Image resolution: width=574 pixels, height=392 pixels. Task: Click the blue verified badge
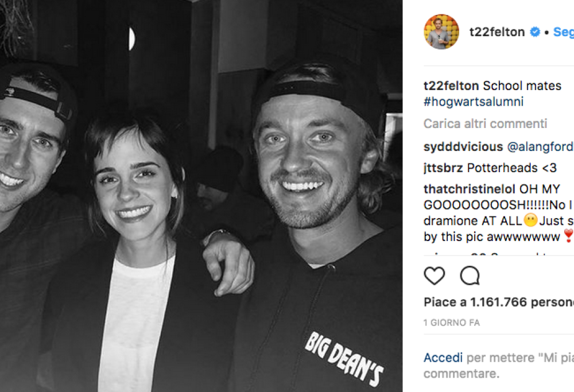tap(535, 32)
